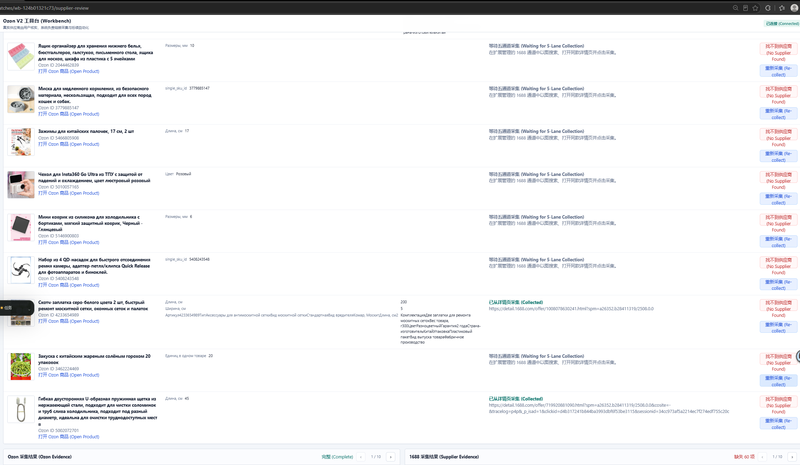This screenshot has height=465, width=800.
Task: Re-collect supplier for fried peas row
Action: (x=778, y=381)
